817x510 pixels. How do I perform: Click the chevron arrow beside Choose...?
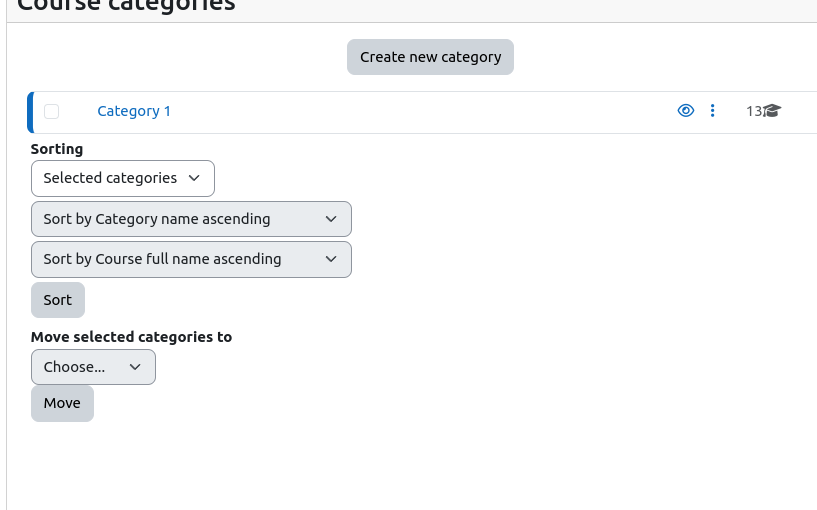coord(135,367)
